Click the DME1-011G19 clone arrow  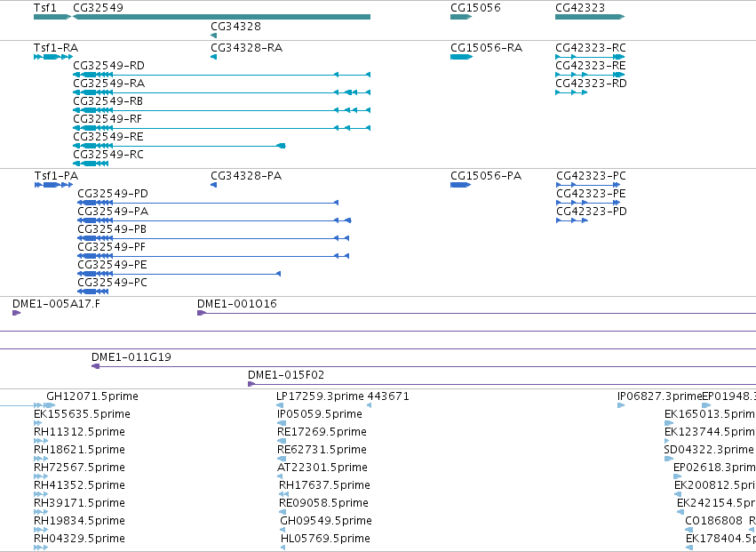point(95,366)
